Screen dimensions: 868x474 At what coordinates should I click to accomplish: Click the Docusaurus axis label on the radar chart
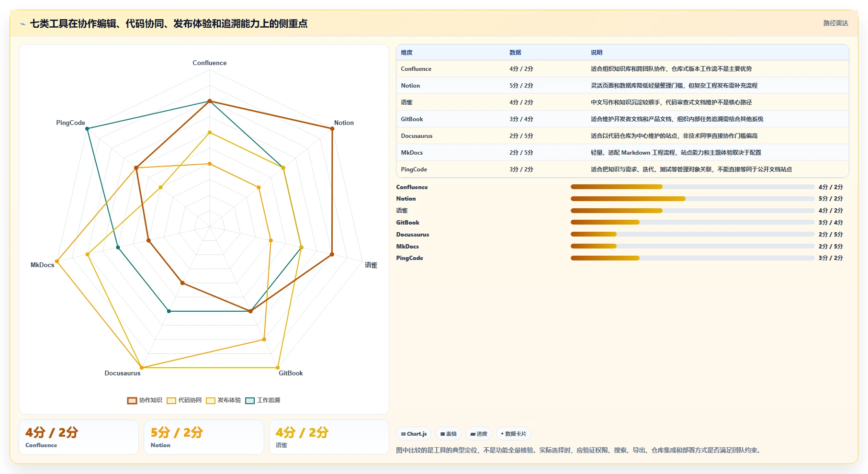tap(123, 373)
